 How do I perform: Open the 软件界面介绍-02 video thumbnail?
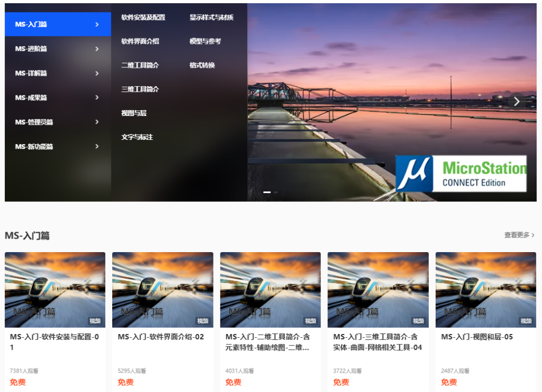(162, 290)
